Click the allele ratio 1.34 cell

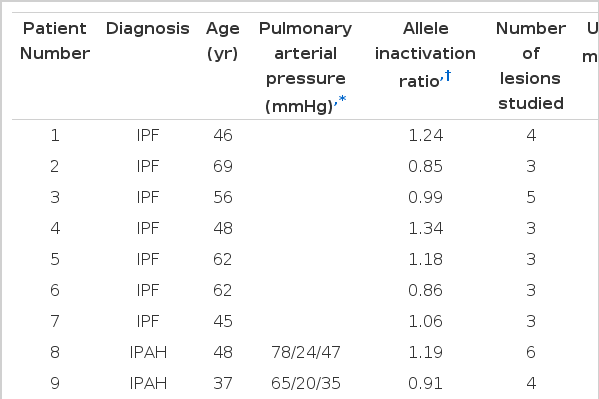(426, 229)
